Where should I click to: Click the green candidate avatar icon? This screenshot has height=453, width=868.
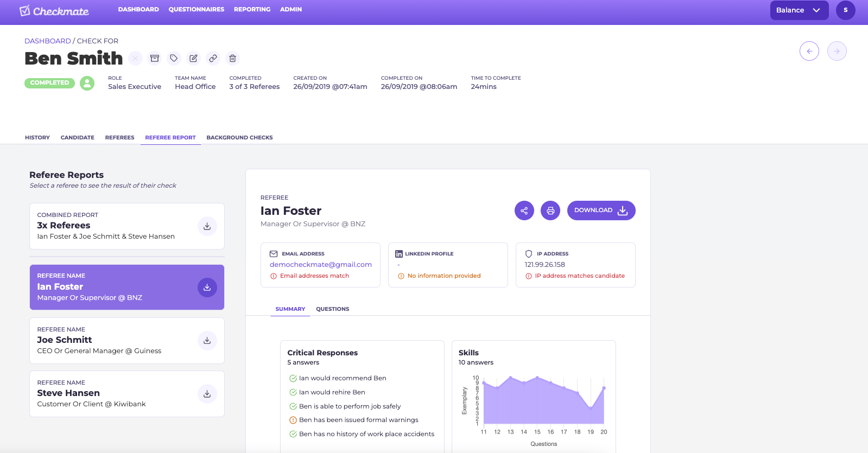click(87, 83)
